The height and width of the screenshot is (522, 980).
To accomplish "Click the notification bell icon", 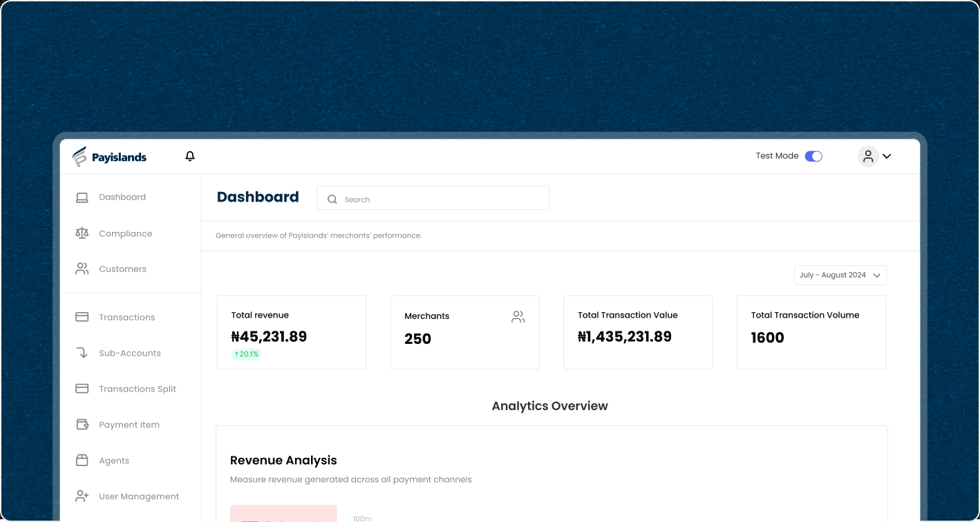I will coord(189,156).
